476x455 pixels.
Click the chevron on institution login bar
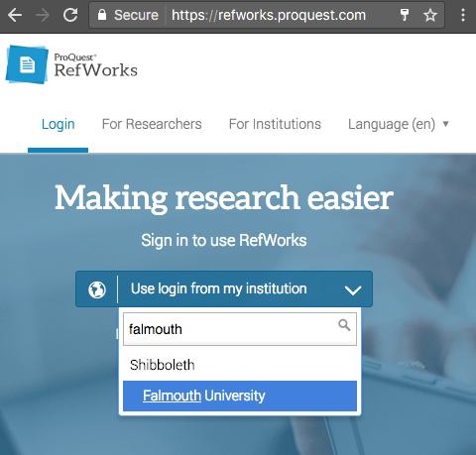(x=353, y=290)
